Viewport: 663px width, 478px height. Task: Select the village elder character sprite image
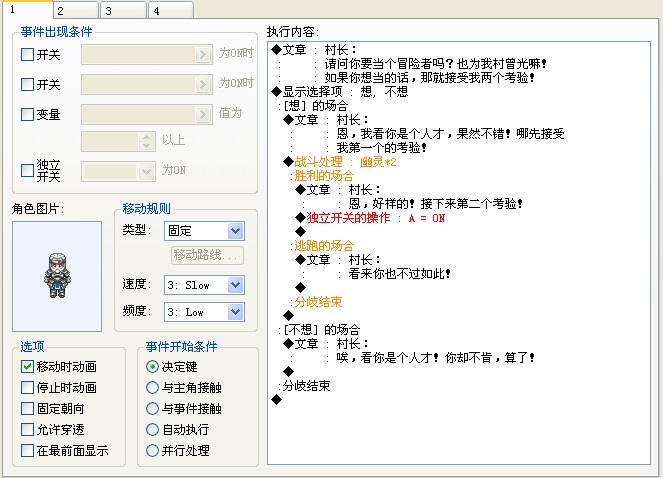[x=57, y=276]
